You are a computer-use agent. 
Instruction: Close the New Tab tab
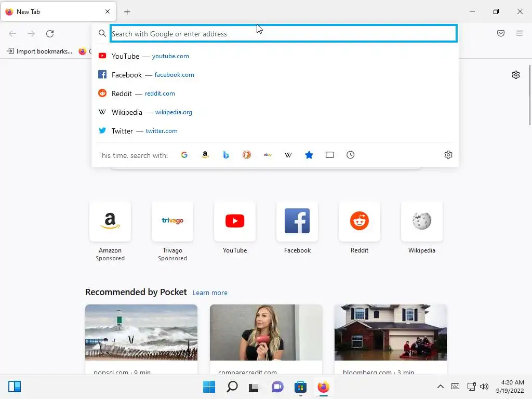(108, 11)
